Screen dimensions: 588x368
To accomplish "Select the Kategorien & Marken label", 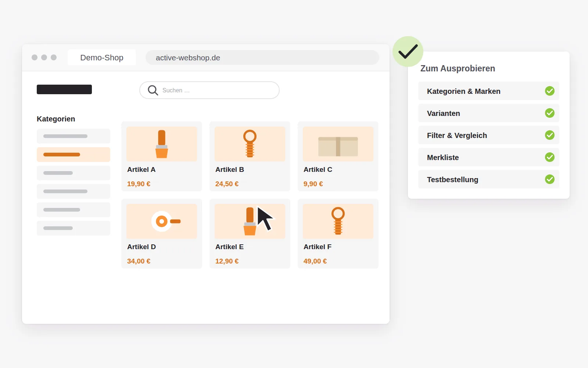I will pyautogui.click(x=464, y=91).
